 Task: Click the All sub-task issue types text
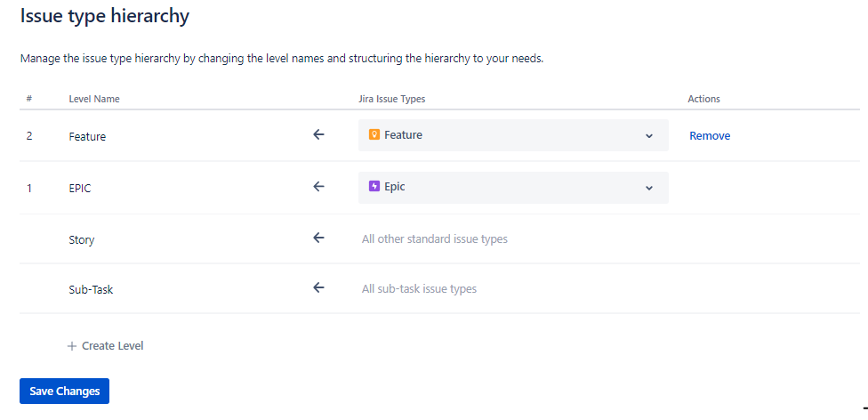pos(419,289)
